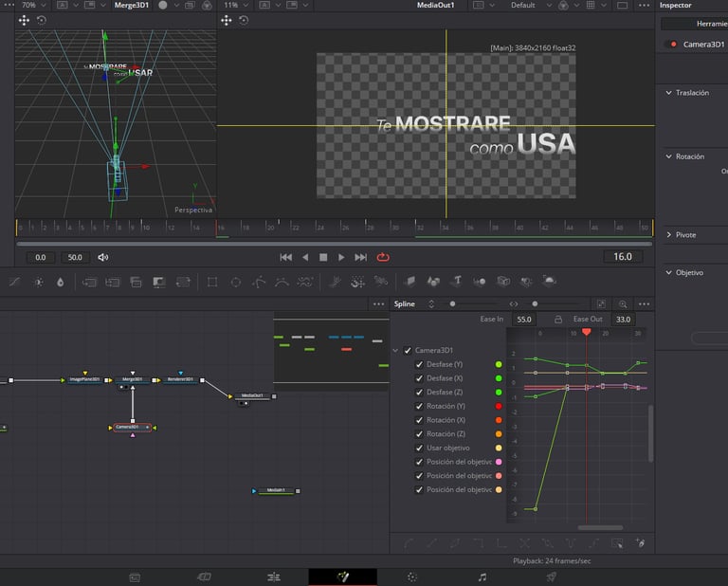This screenshot has width=728, height=586.
Task: Add an Ellipse mask from toolbar
Action: click(235, 282)
